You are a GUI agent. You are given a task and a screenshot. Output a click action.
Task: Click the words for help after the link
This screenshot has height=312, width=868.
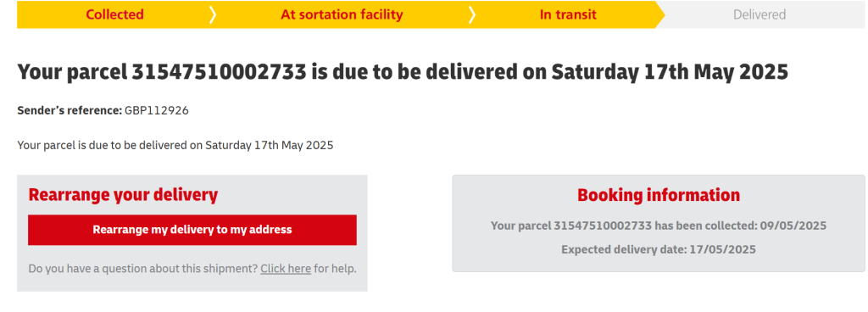[335, 269]
